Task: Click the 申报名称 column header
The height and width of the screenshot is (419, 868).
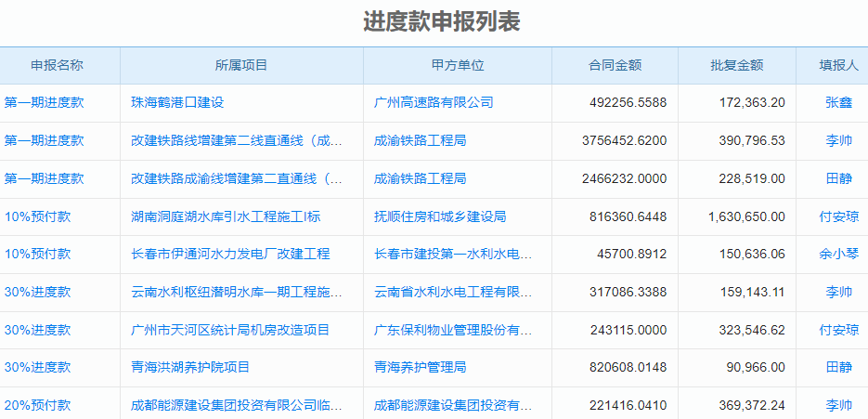Action: [x=57, y=65]
